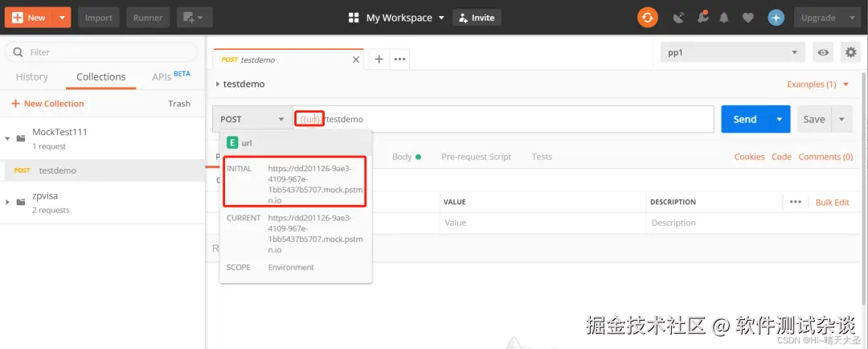
Task: Switch to the History tab
Action: (31, 76)
